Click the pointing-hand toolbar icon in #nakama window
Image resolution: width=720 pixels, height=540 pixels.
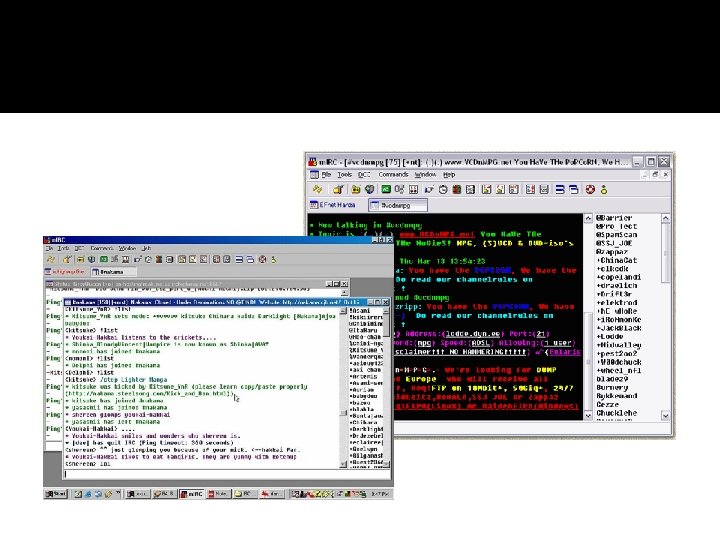coord(137,259)
